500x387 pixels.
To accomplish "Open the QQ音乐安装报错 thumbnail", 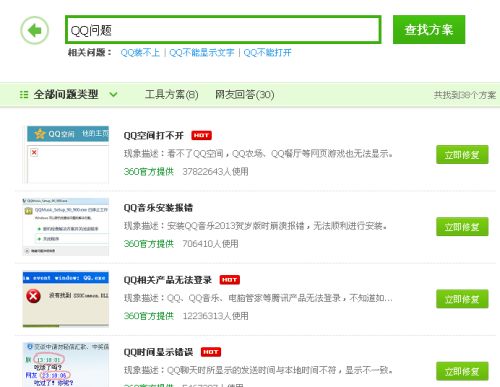I will (x=66, y=227).
